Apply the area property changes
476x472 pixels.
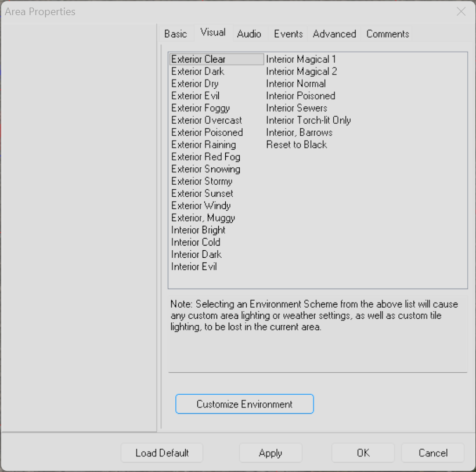click(271, 453)
